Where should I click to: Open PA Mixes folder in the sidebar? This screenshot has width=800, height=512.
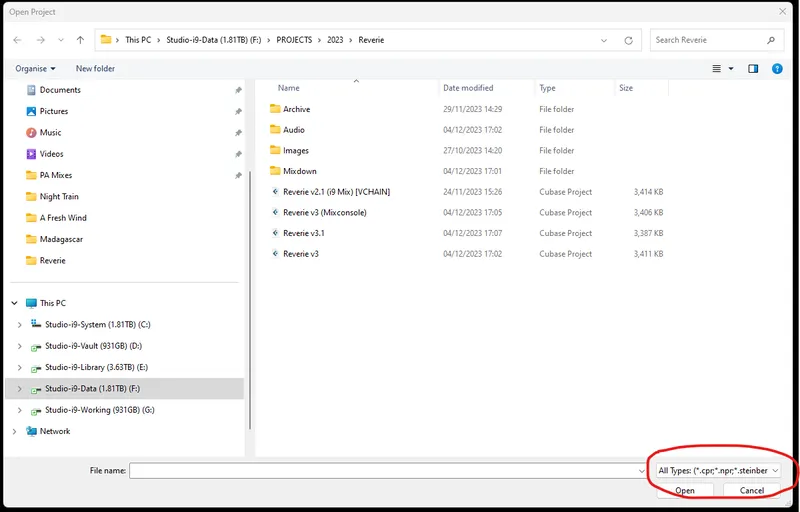[x=56, y=175]
